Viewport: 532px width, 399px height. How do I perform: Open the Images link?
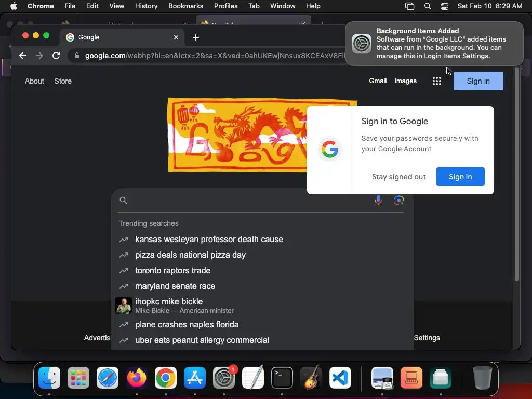tap(405, 81)
